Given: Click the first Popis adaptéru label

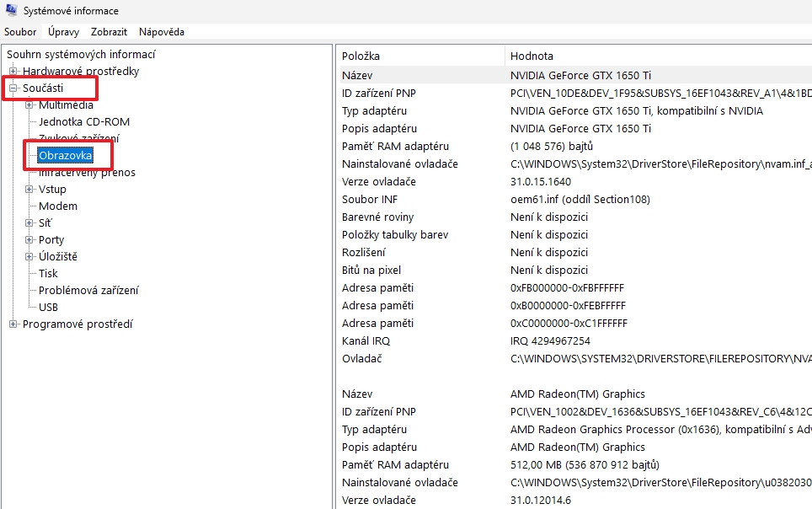Looking at the screenshot, I should coord(379,129).
